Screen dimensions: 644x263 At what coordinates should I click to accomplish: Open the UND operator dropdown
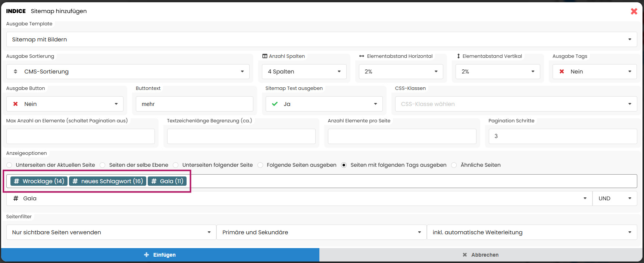[615, 198]
